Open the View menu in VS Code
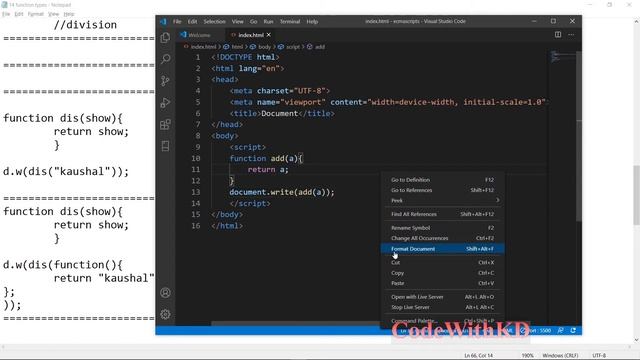Viewport: 640px width, 360px height. point(238,21)
